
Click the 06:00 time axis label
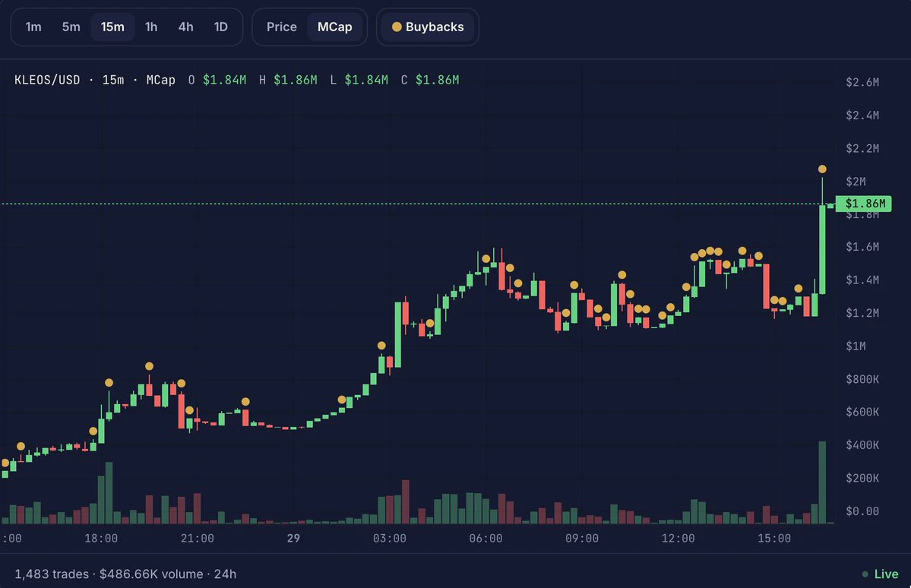click(x=486, y=539)
